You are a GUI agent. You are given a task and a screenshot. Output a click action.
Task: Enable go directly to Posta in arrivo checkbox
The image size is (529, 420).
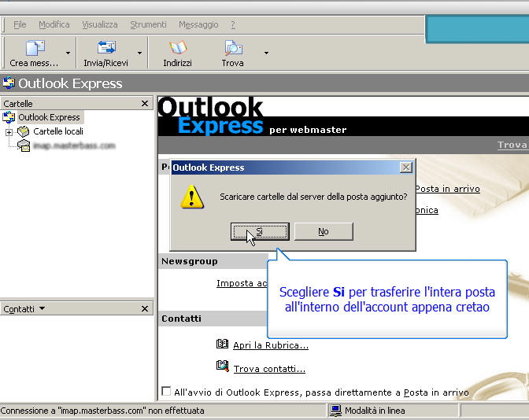pyautogui.click(x=166, y=391)
